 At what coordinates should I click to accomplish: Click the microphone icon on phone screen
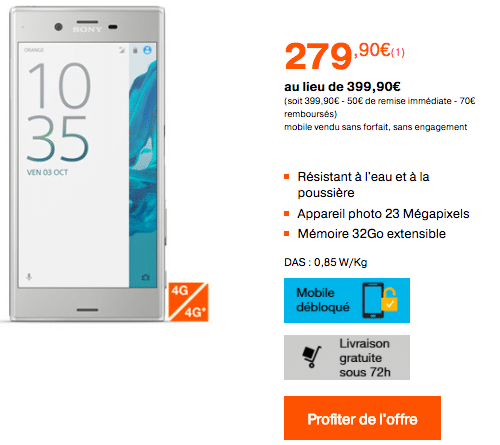tap(29, 277)
